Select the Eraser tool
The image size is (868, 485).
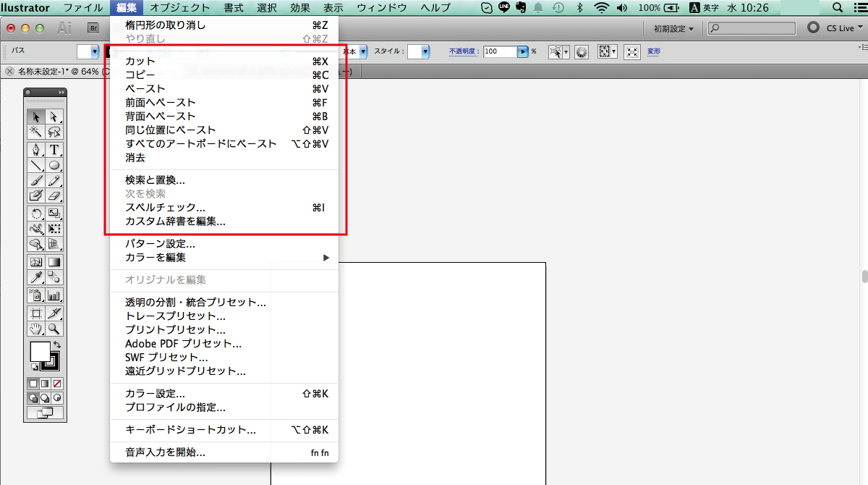54,195
